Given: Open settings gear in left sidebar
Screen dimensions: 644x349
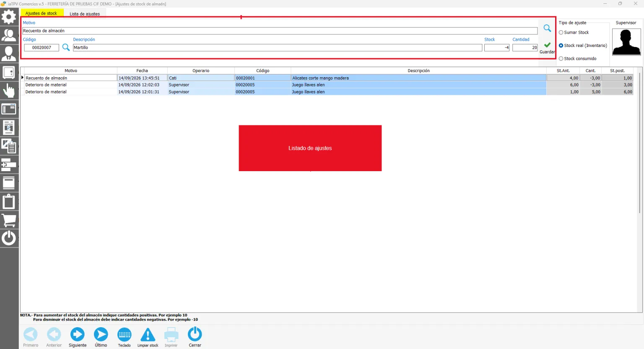Looking at the screenshot, I should 9,17.
